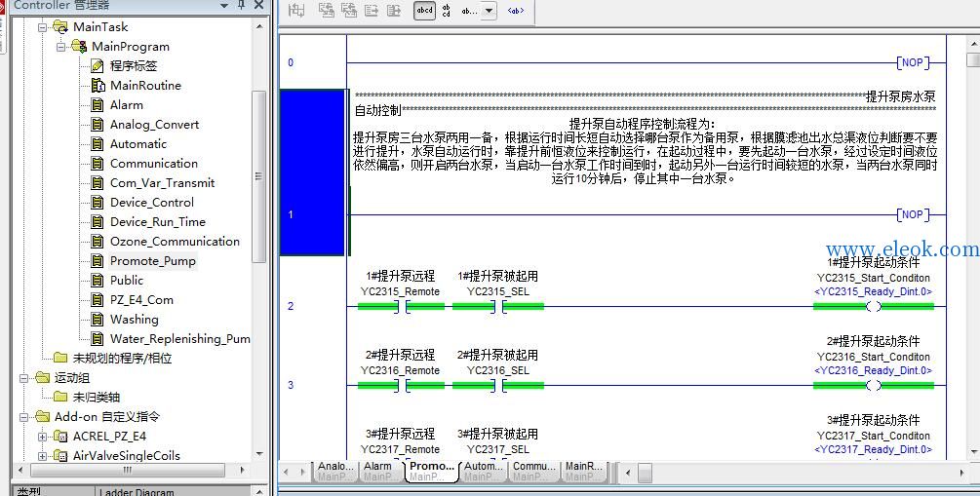Switch to the 'Analo...' routine tab
Viewport: 980px width, 496px height.
(335, 471)
